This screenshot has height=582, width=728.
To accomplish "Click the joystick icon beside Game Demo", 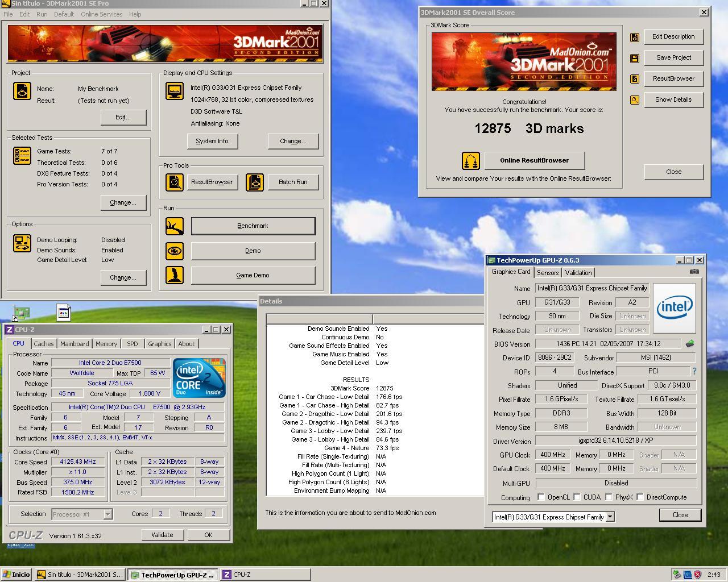I will (x=175, y=275).
